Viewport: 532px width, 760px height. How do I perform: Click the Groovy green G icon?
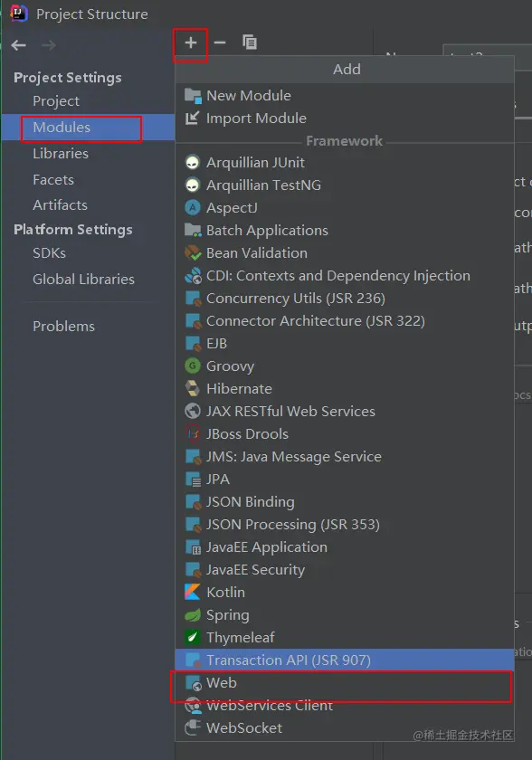coord(193,366)
